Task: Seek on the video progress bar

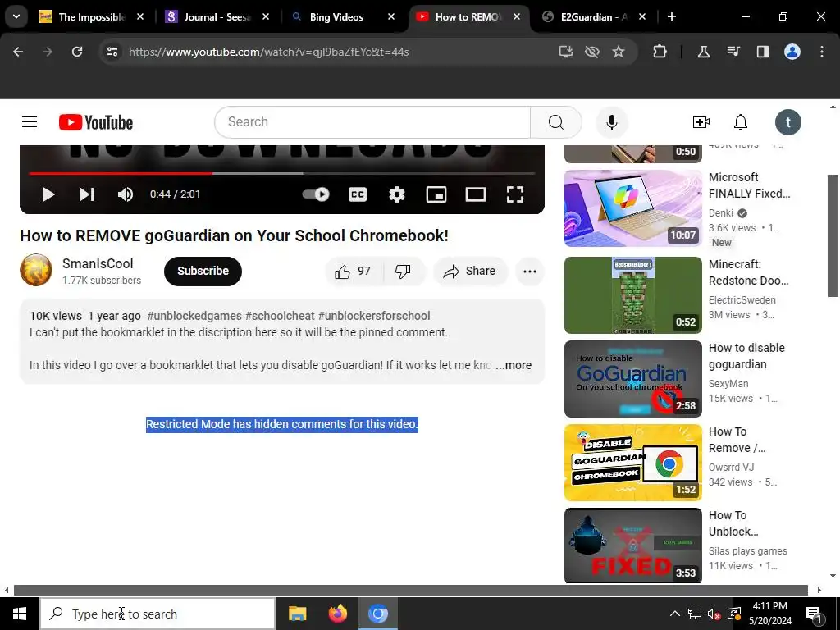Action: coord(282,174)
